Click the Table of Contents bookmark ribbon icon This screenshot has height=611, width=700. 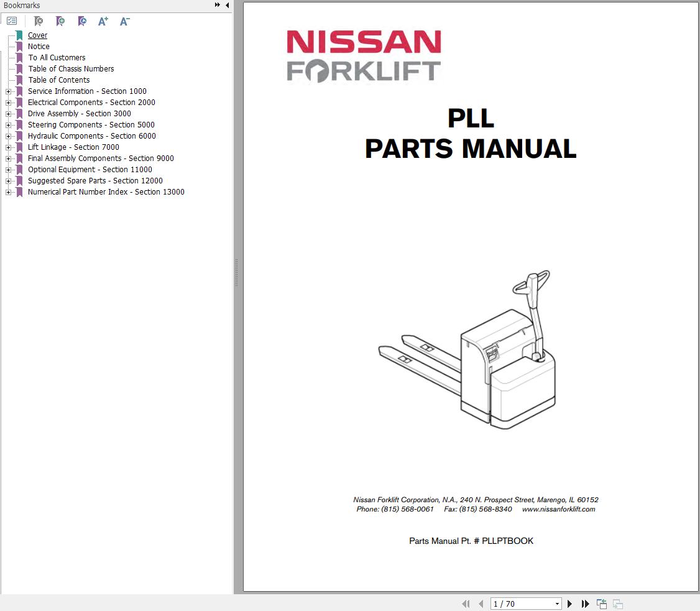pyautogui.click(x=19, y=80)
